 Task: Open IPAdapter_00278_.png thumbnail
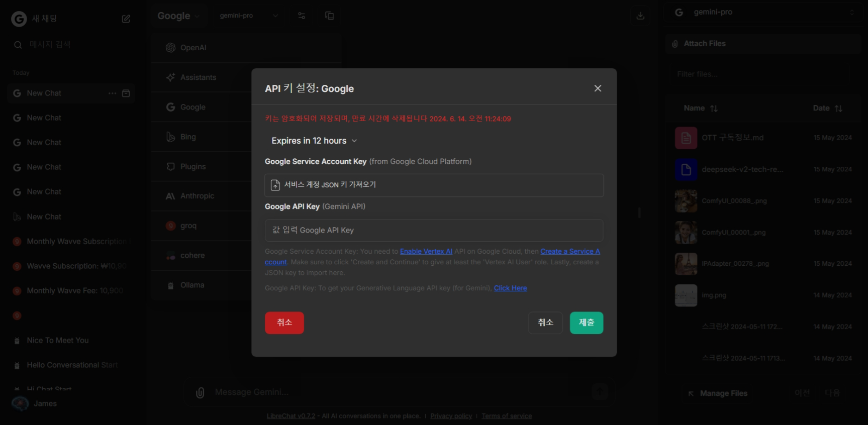[x=686, y=264]
